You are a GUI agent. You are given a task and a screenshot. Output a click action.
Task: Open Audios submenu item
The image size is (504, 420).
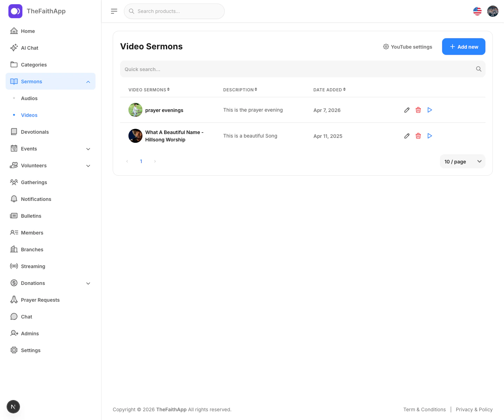pos(50,98)
